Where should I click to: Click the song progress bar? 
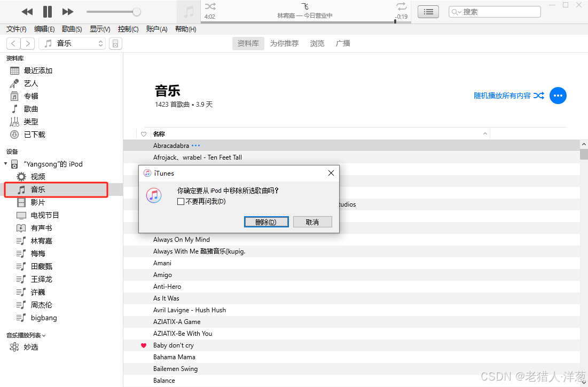[305, 22]
